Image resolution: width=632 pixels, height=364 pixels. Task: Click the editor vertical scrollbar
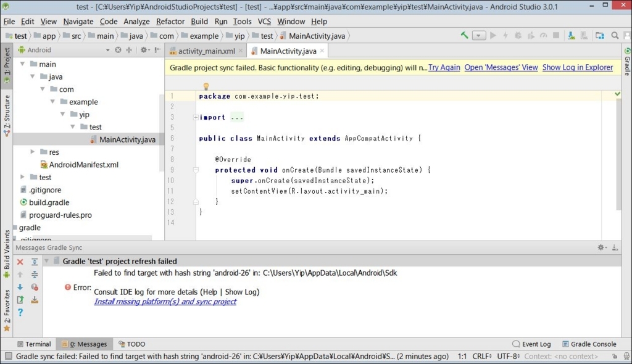tap(618, 153)
